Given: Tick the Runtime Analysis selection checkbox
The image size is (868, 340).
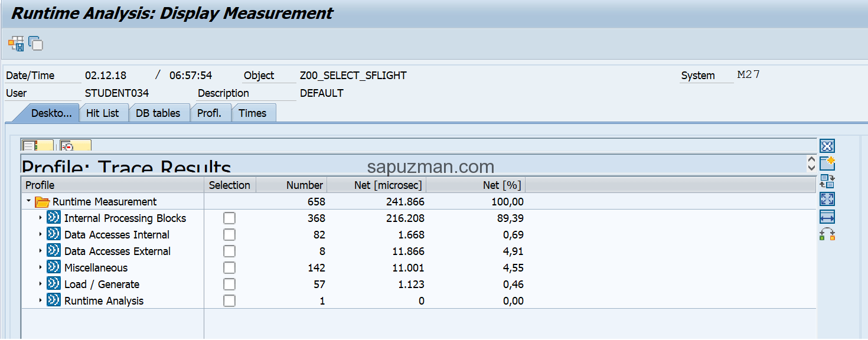Looking at the screenshot, I should [x=229, y=301].
